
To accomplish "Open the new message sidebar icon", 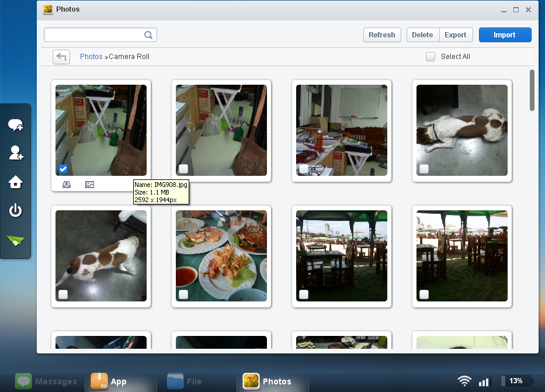I will pos(15,125).
